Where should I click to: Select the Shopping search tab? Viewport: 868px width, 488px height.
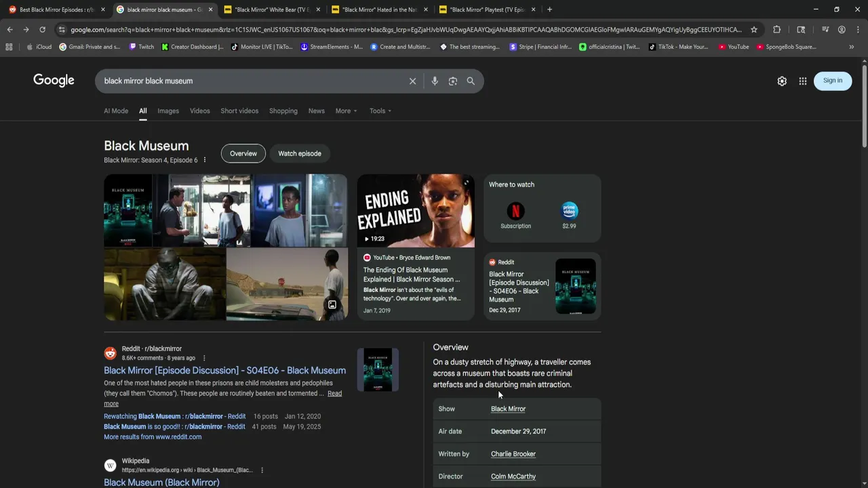point(283,111)
